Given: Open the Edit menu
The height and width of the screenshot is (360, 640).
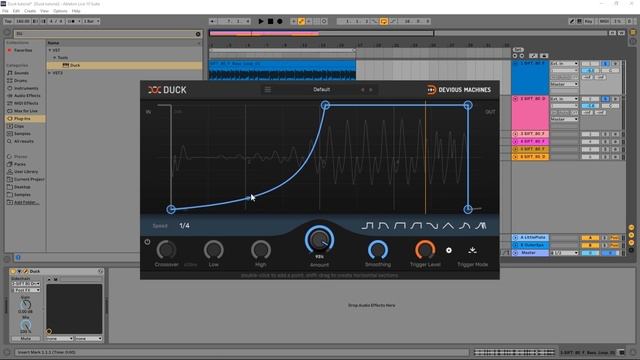Looking at the screenshot, I should (x=16, y=11).
